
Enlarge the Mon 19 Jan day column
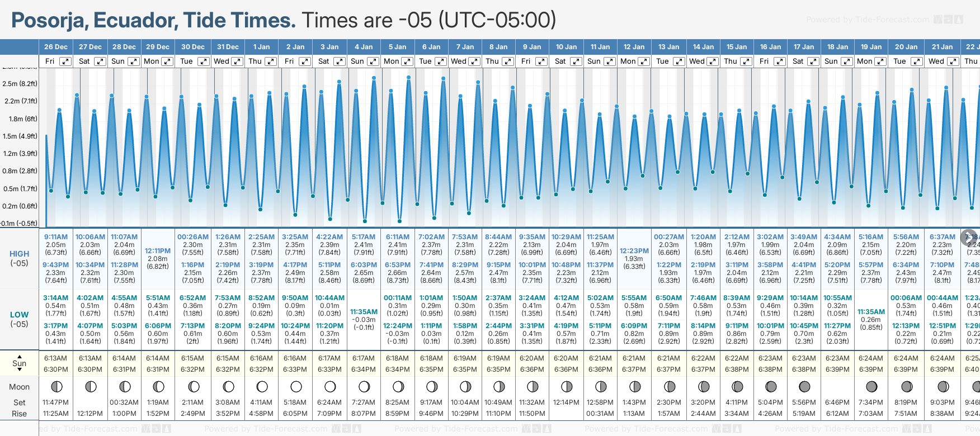pos(880,61)
